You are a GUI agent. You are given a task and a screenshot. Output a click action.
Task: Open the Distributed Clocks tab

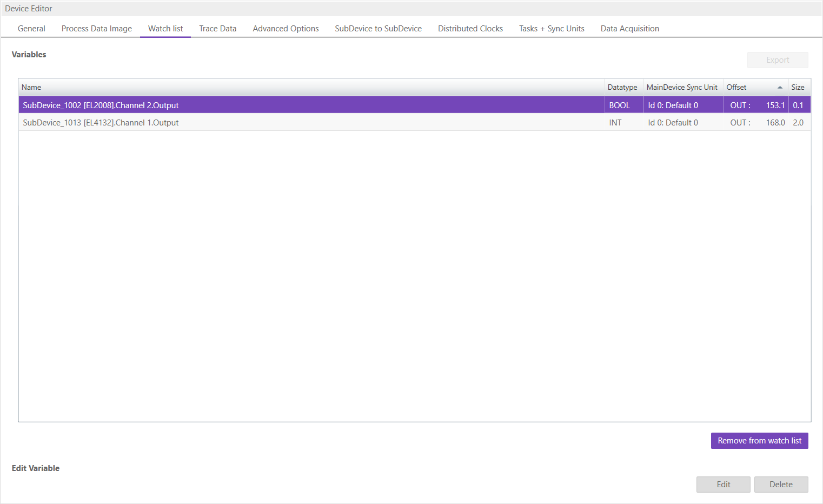coord(470,28)
